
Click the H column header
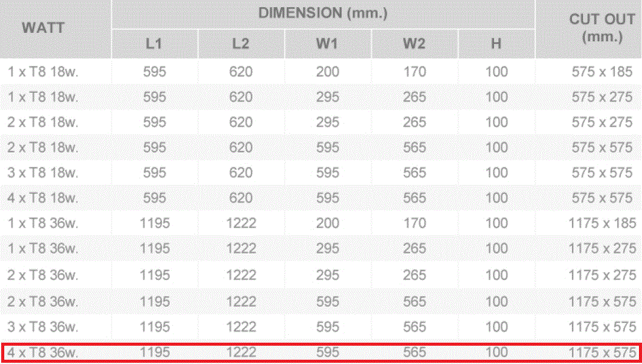point(496,44)
